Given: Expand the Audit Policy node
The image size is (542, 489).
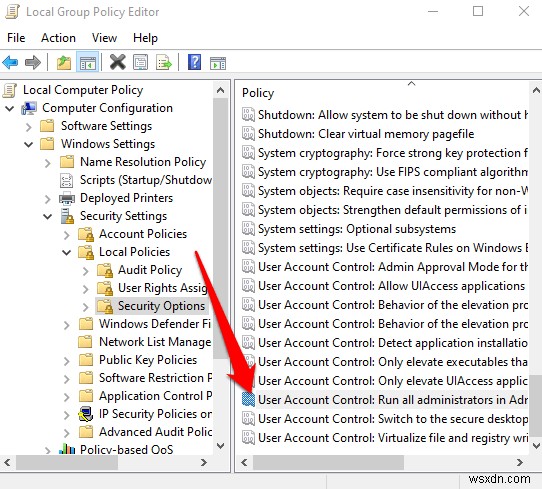Looking at the screenshot, I should 86,271.
